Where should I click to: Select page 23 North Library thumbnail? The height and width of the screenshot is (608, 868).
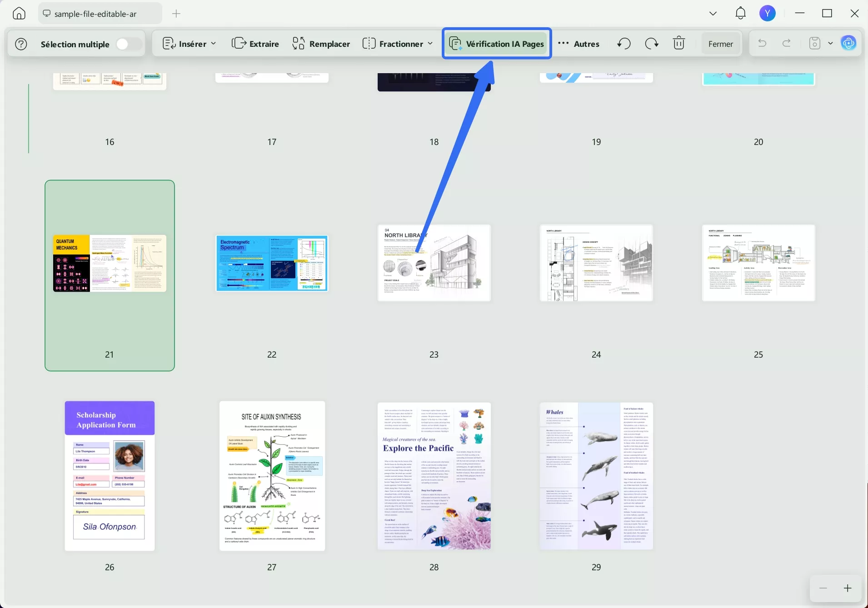pyautogui.click(x=434, y=263)
